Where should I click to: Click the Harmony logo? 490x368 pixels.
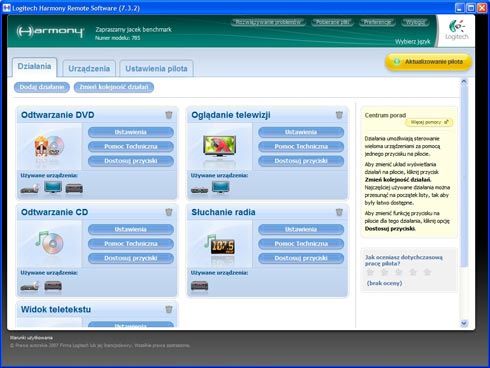tap(50, 32)
